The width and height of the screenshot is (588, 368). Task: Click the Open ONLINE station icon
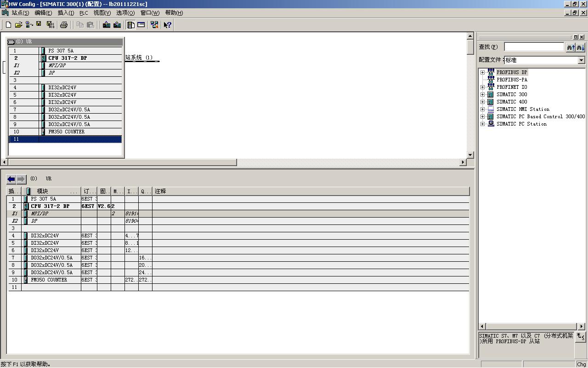point(29,25)
